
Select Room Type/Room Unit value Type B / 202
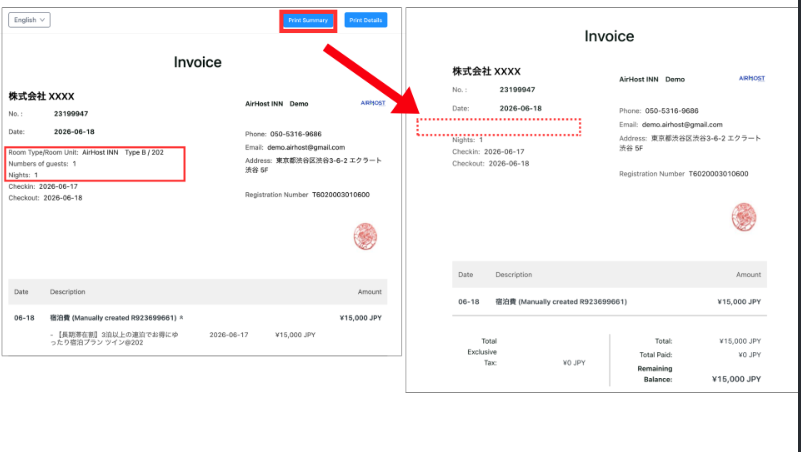(144, 153)
